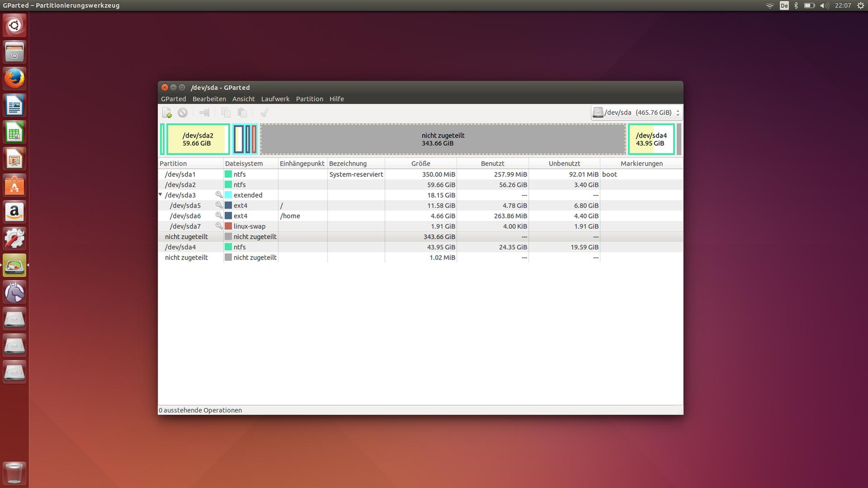Launch Firefox from the launcher
Viewport: 868px width, 488px height.
point(14,78)
